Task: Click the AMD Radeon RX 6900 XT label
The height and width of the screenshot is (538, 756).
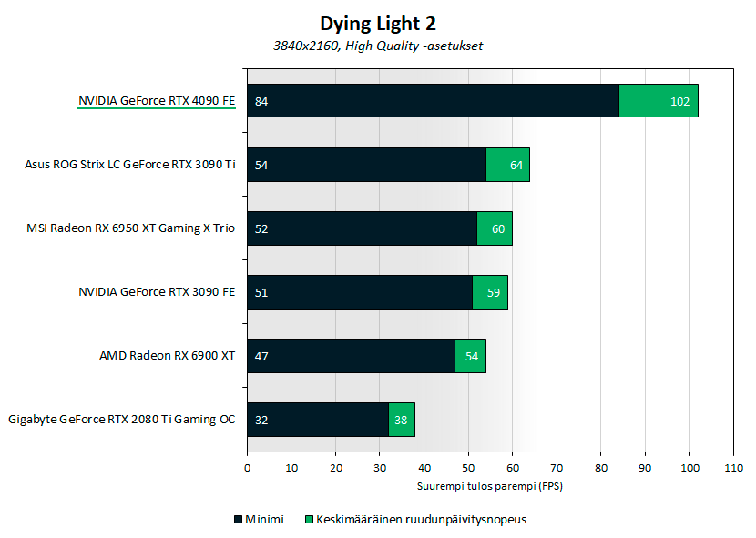Action: point(168,355)
